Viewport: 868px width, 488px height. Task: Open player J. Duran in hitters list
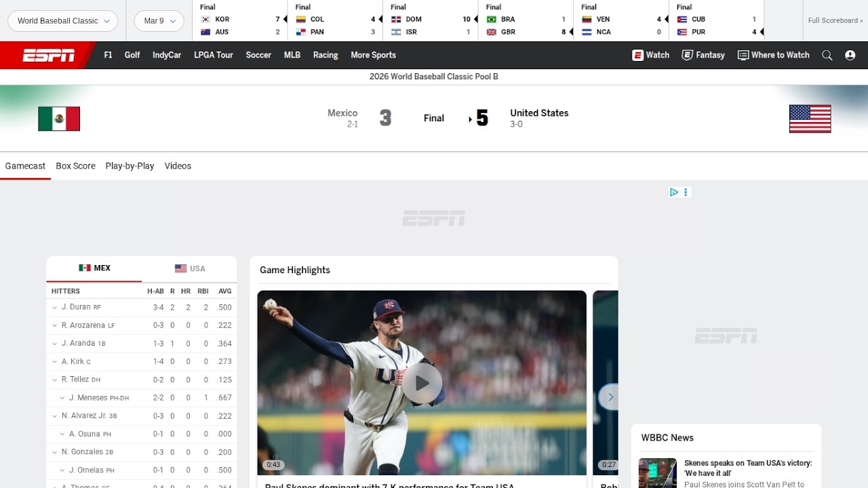76,307
